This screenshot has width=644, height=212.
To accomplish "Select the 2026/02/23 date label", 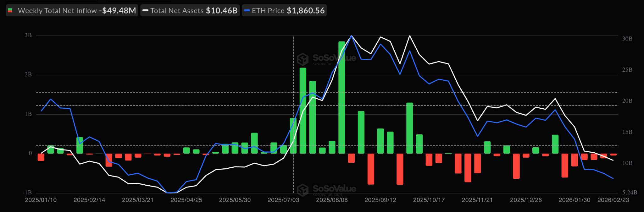I will point(613,200).
